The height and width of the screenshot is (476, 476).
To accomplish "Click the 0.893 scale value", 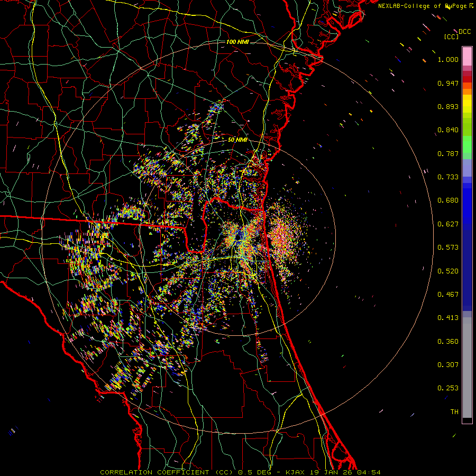I will click(448, 106).
